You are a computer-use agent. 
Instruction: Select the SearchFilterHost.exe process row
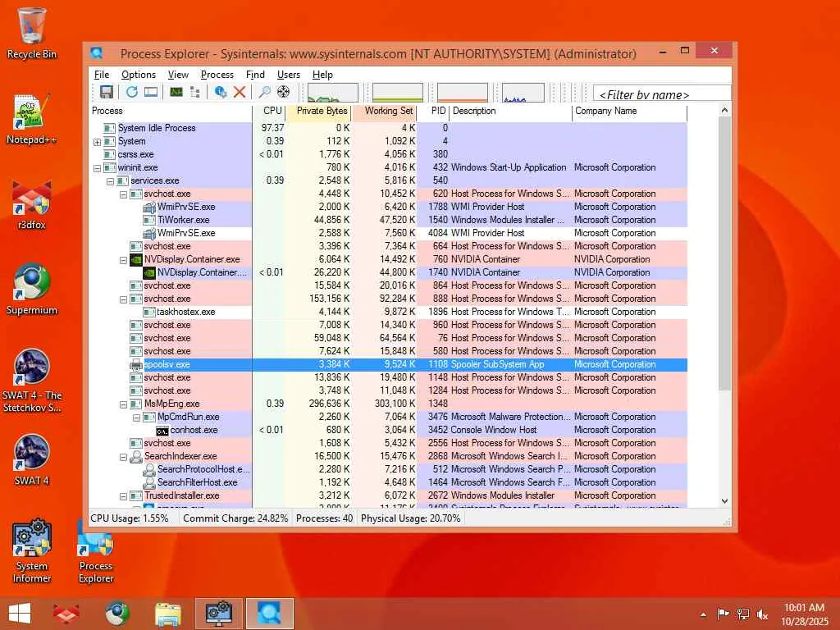[x=388, y=482]
